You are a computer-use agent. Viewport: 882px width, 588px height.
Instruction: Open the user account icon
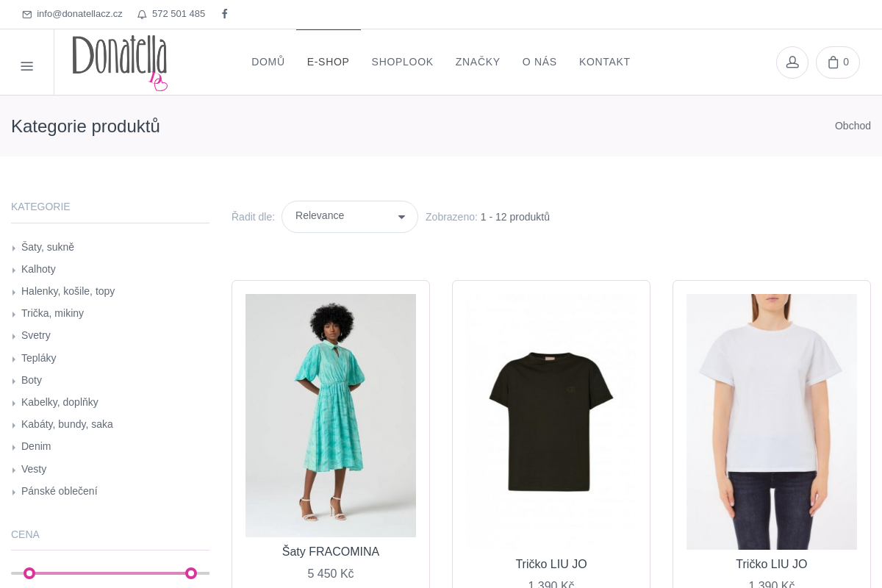click(x=792, y=62)
